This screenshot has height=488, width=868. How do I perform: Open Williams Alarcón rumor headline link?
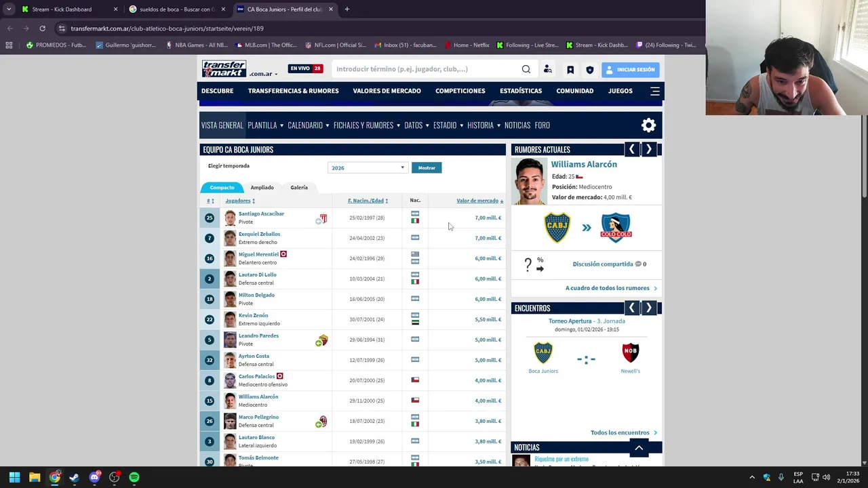[584, 164]
